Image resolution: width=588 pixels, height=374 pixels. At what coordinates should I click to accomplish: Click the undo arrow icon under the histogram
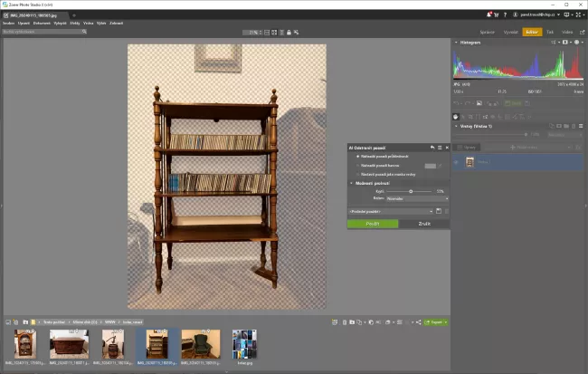[456, 103]
